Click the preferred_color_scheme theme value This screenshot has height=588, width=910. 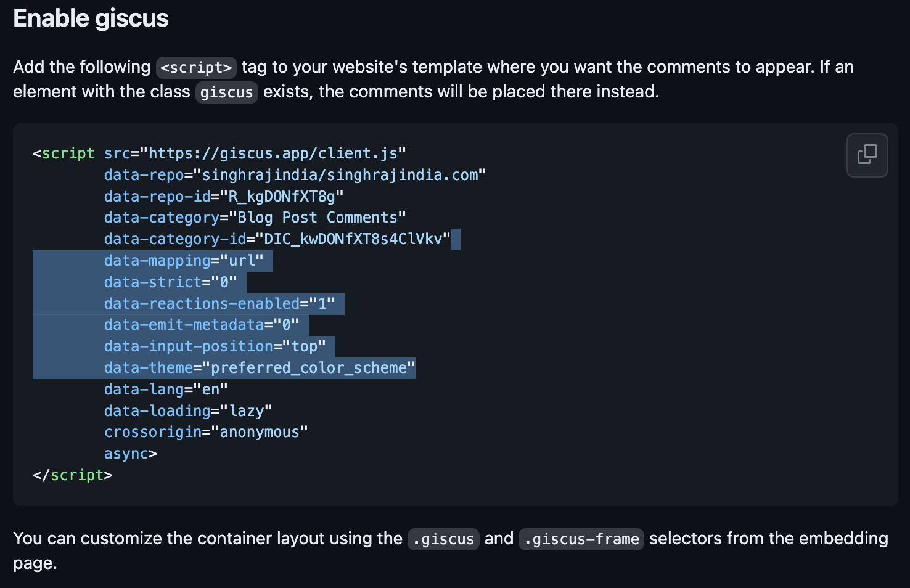(x=309, y=368)
